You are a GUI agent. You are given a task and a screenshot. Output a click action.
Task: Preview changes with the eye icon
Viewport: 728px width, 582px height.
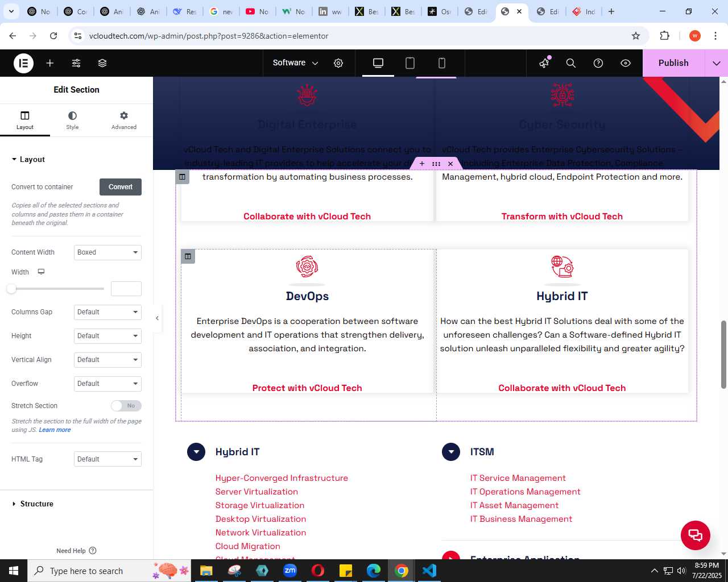point(626,63)
